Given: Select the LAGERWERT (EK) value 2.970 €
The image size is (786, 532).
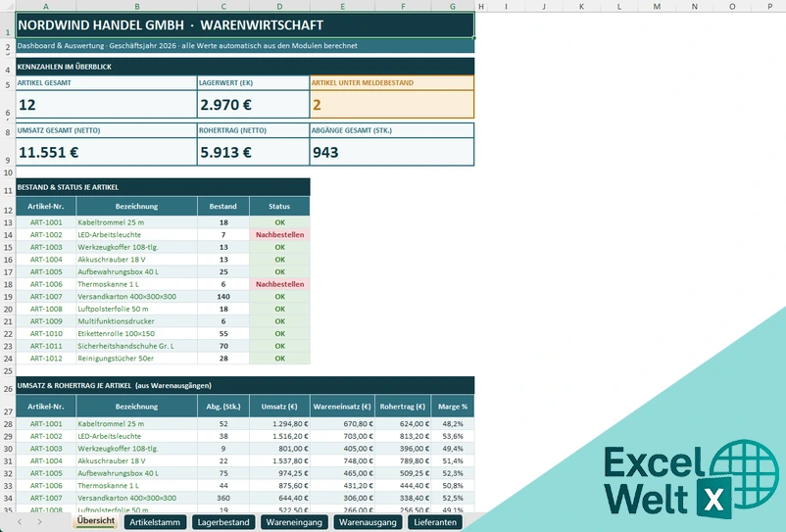Looking at the screenshot, I should coord(253,105).
